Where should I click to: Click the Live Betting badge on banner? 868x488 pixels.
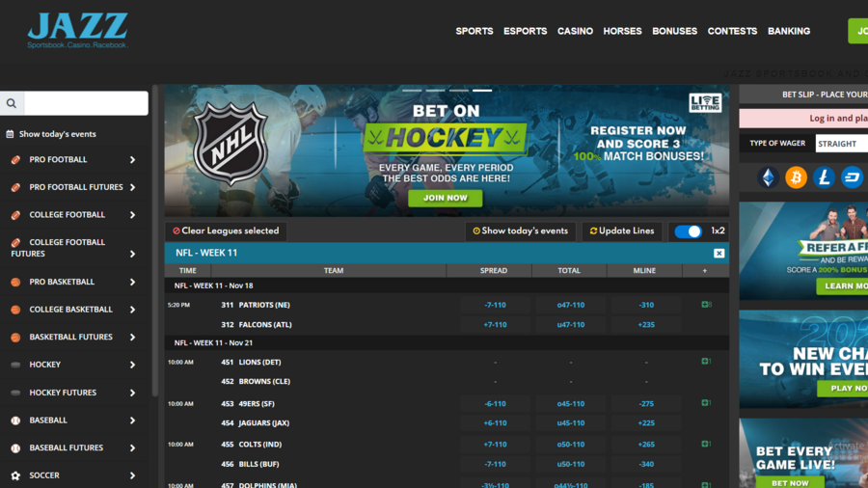(x=705, y=103)
